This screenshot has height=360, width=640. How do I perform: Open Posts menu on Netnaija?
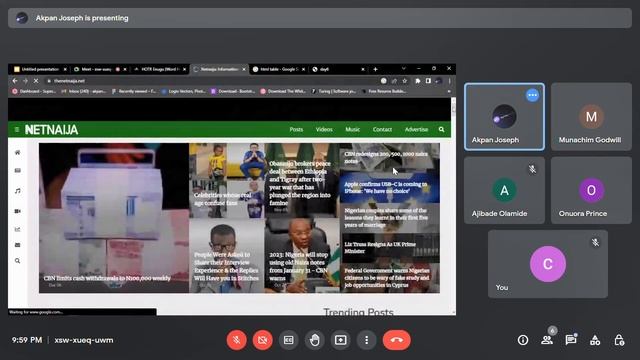click(296, 129)
